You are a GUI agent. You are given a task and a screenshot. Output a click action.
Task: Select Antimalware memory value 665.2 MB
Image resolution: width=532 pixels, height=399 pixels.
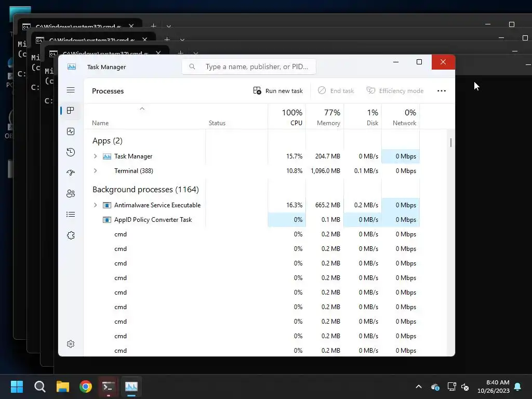coord(328,205)
